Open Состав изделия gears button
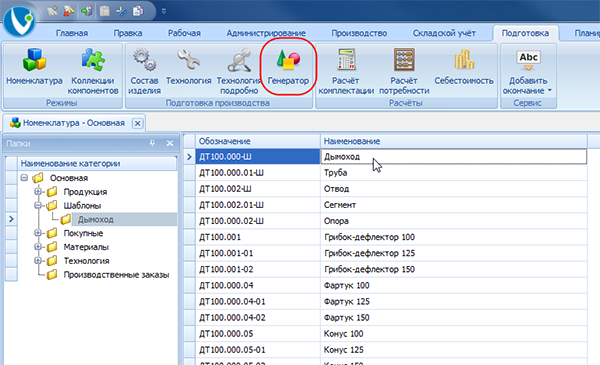 [144, 70]
